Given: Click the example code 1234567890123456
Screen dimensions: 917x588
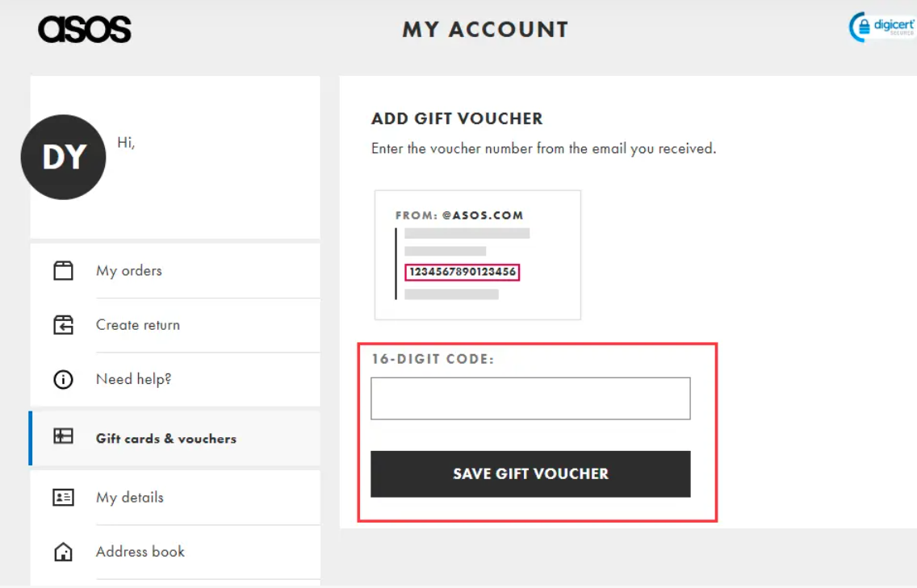Looking at the screenshot, I should [463, 272].
